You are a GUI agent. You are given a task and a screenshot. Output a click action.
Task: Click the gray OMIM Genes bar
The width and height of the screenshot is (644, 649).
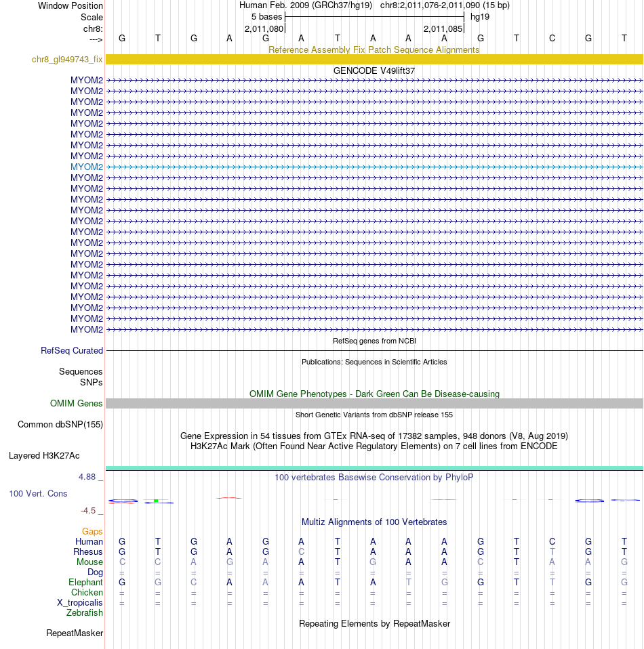[374, 404]
